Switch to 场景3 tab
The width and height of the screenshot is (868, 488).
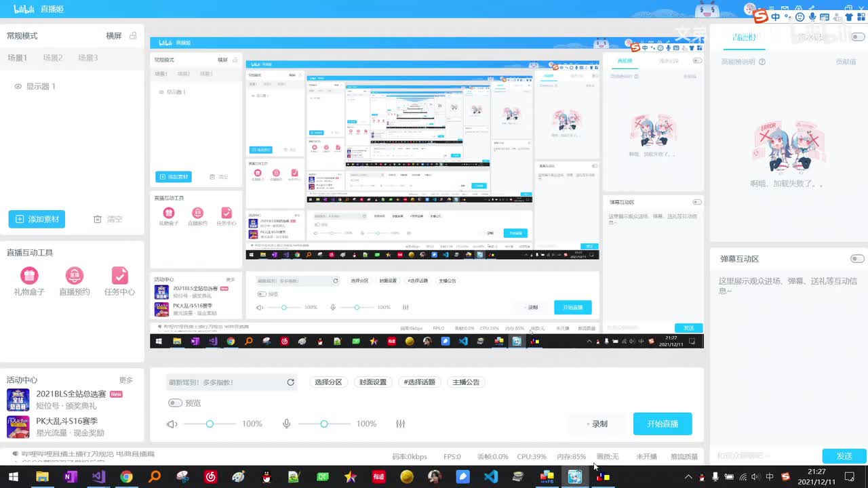tap(87, 58)
